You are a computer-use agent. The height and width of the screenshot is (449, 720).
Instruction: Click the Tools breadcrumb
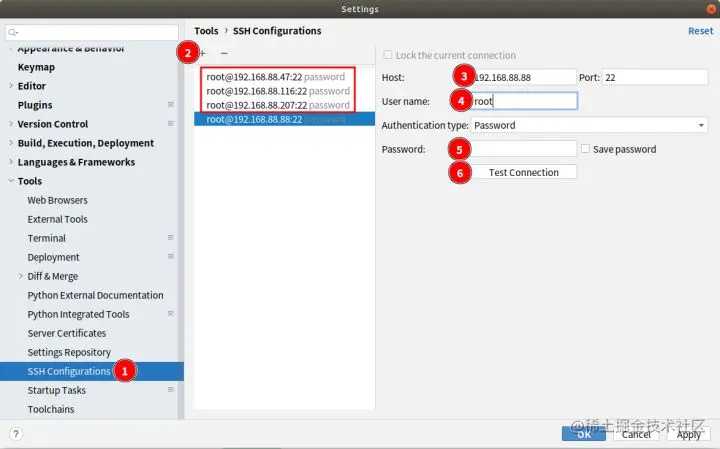tap(206, 31)
